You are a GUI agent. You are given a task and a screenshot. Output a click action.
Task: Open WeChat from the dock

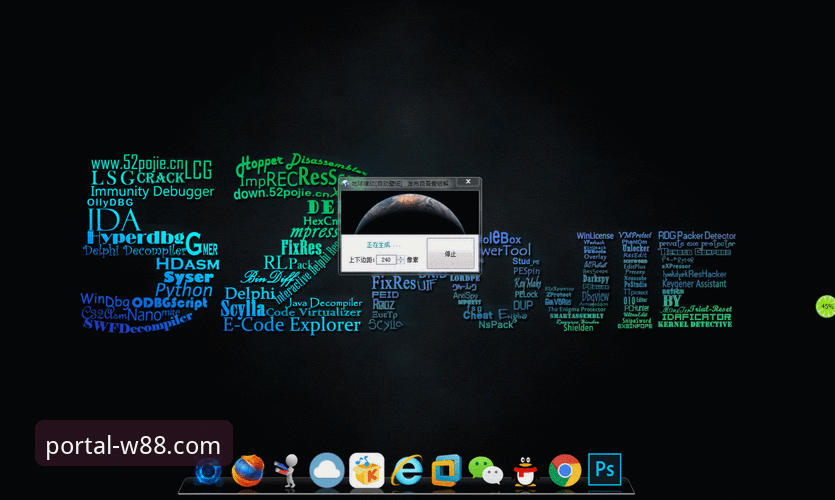486,471
